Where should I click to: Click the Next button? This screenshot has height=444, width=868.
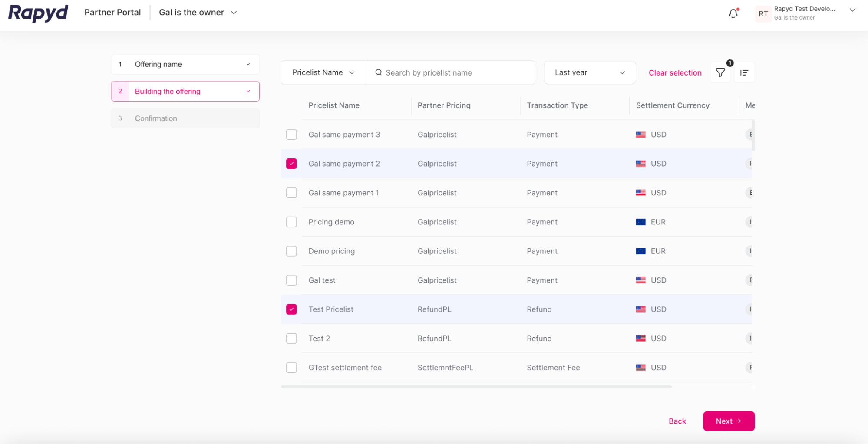pyautogui.click(x=728, y=421)
